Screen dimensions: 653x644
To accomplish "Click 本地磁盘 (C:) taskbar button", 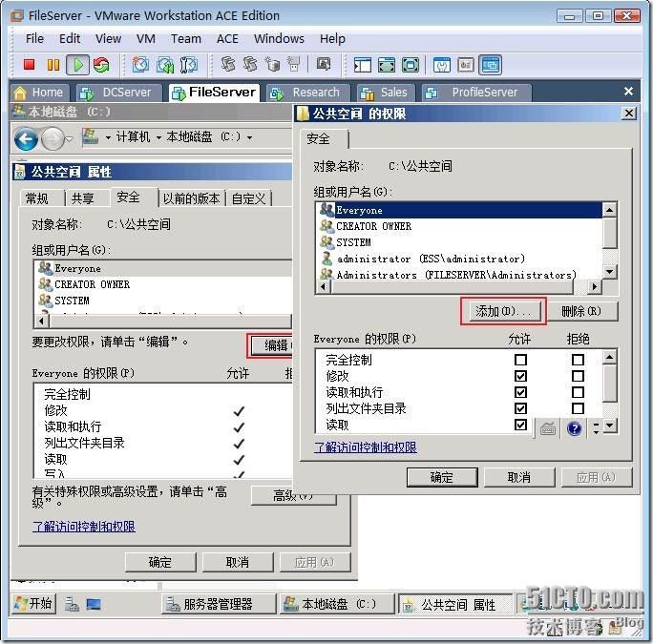I will (x=336, y=604).
